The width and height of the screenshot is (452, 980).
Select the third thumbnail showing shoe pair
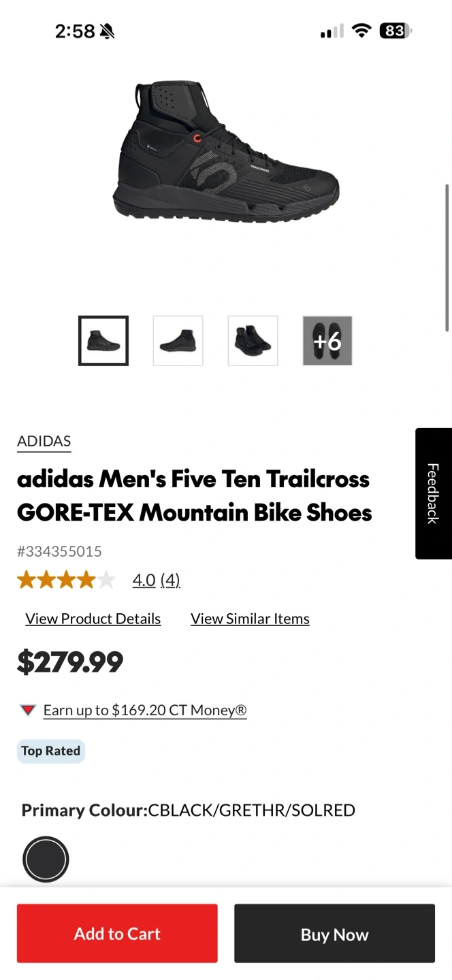pos(253,341)
